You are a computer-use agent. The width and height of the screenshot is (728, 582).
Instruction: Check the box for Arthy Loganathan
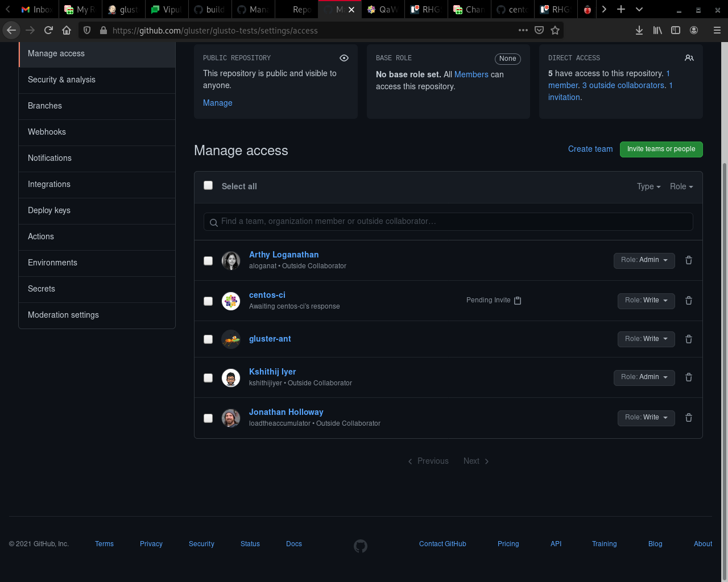click(x=208, y=261)
